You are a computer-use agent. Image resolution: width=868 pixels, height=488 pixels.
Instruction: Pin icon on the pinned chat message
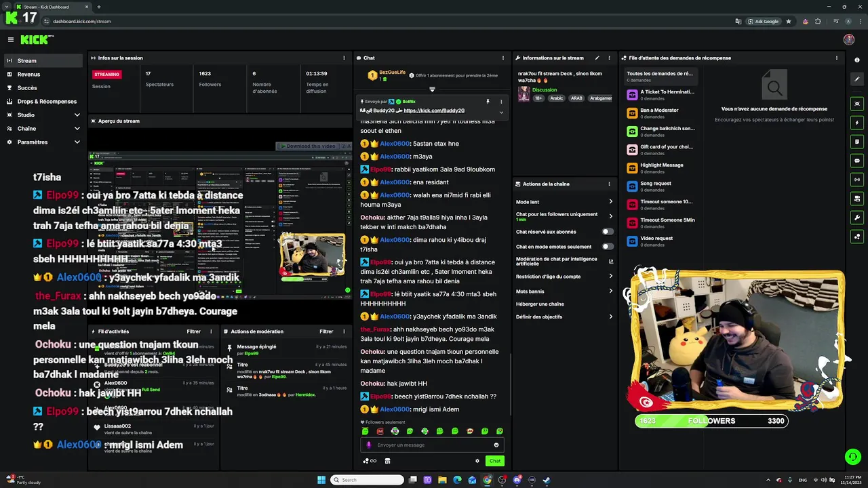488,102
